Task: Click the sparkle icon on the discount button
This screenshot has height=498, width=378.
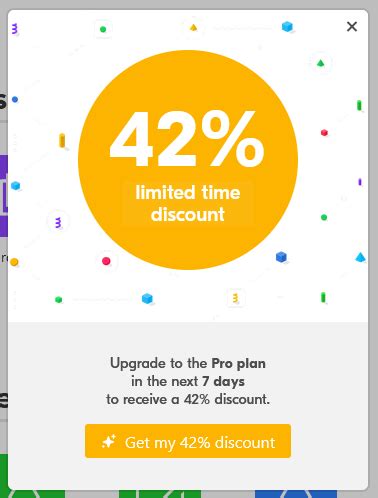Action: [x=109, y=441]
